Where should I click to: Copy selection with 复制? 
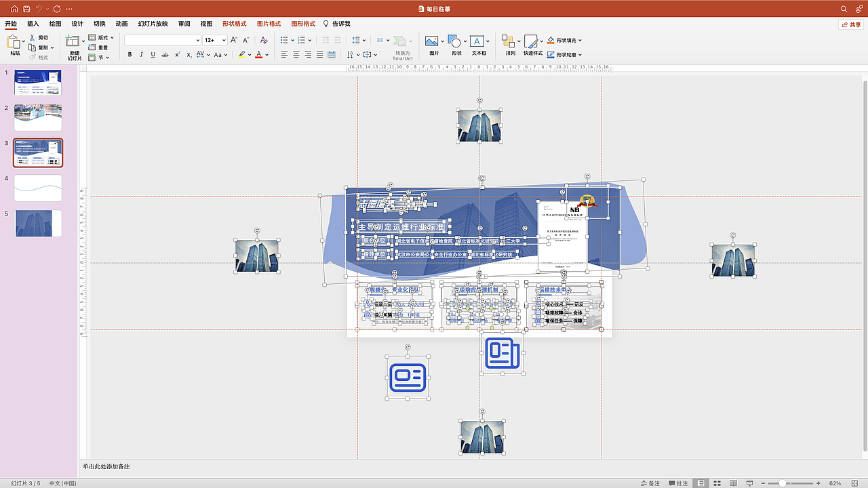(41, 47)
